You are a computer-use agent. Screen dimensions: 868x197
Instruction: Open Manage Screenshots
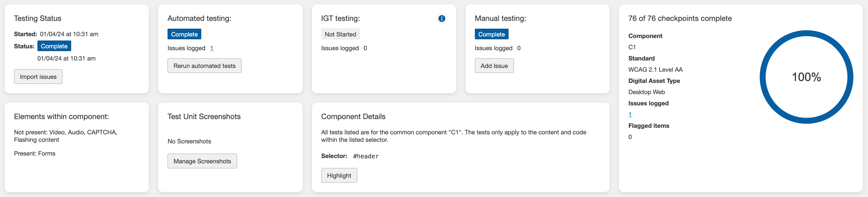(202, 161)
